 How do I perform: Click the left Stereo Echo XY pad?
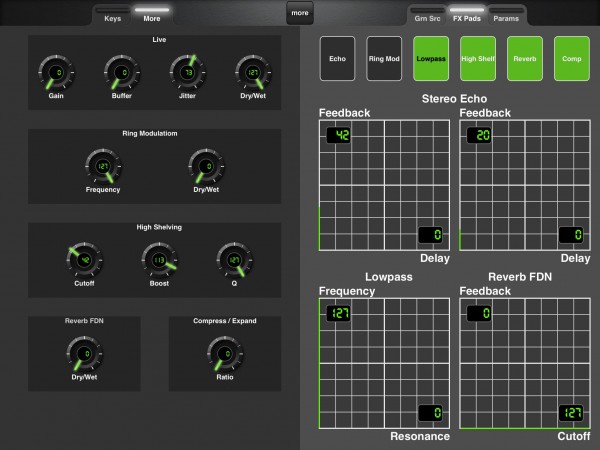[x=384, y=186]
